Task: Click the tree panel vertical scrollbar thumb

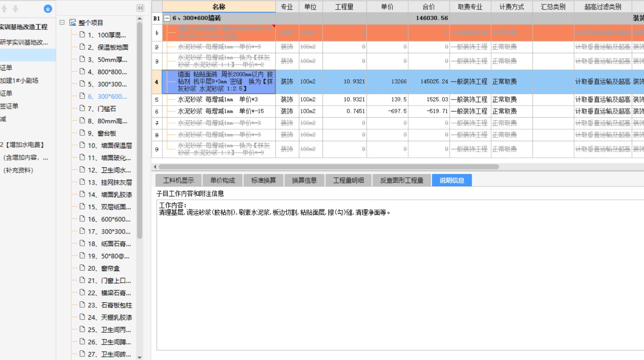Action: point(140,130)
